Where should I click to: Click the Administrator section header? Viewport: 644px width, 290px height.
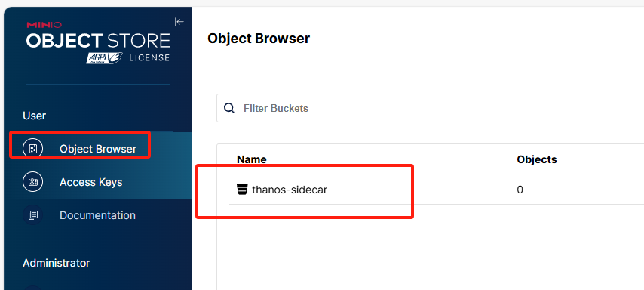[57, 263]
